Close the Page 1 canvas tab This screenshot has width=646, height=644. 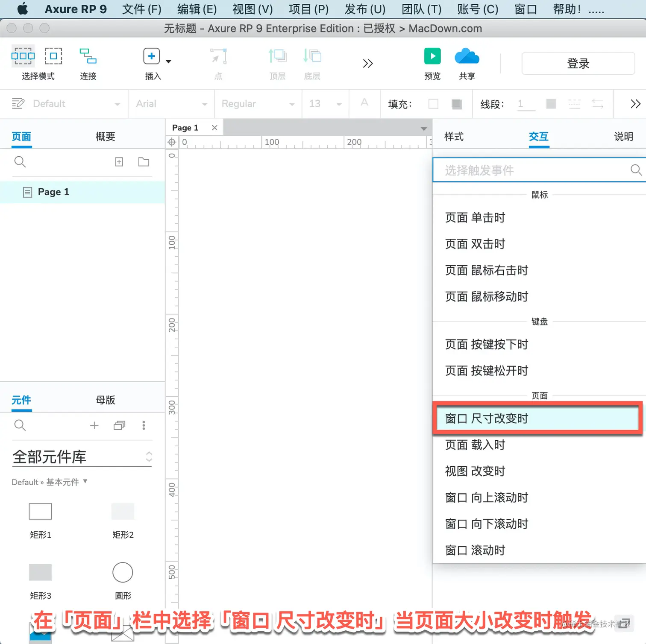(x=214, y=128)
